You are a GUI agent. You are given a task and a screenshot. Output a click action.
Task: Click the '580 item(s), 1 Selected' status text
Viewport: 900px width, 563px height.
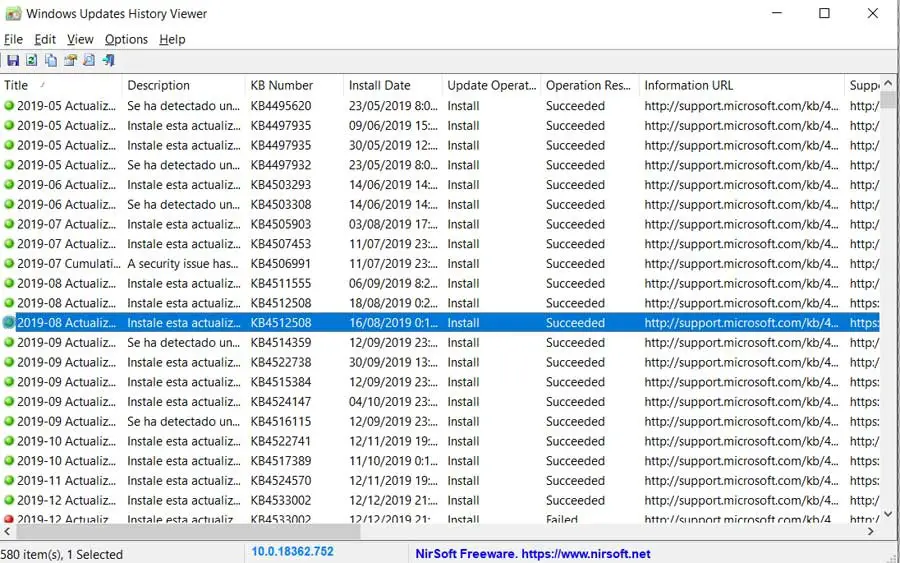tap(61, 554)
